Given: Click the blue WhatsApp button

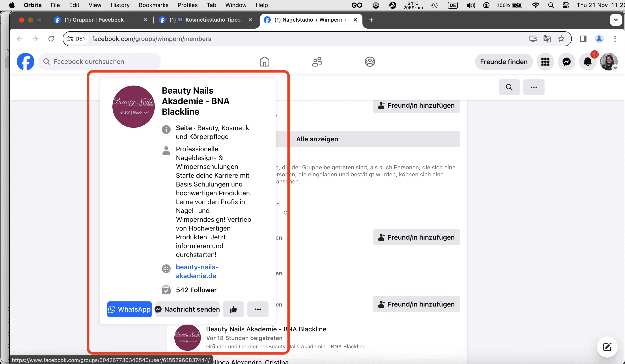Looking at the screenshot, I should pos(129,309).
